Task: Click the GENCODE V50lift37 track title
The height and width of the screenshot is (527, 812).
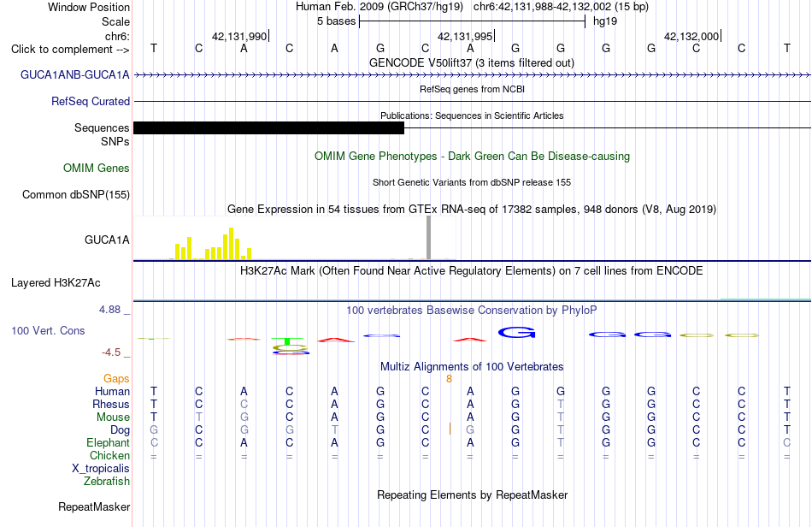Action: tap(472, 62)
